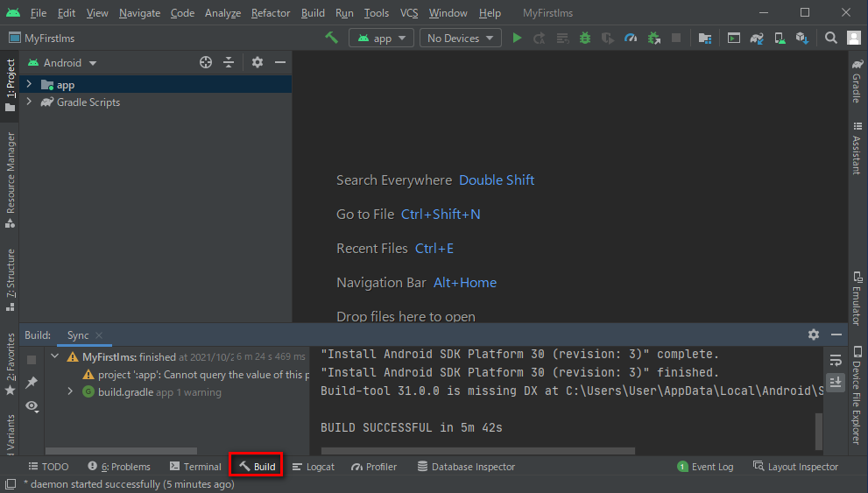Click the stop square in Build panel

click(x=32, y=360)
